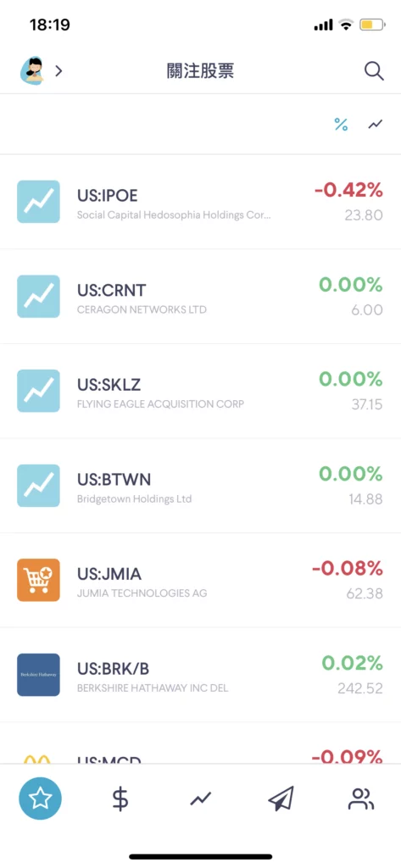
Task: Tap the -0.42% change on US:IPOE
Action: [348, 191]
